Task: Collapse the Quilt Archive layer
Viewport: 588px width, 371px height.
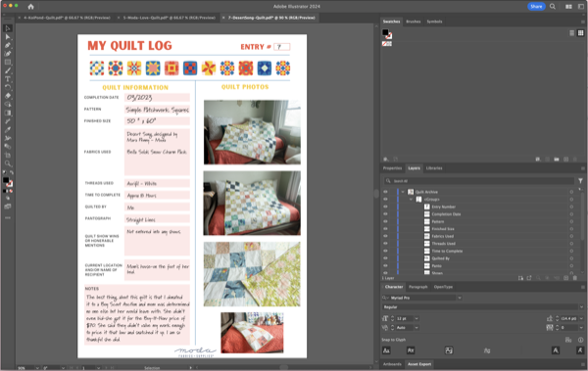Action: 403,192
